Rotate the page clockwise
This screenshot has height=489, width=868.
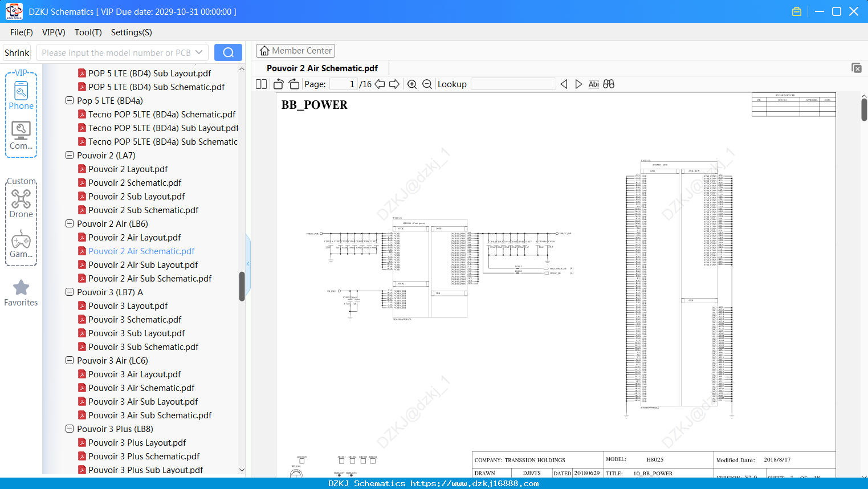click(x=294, y=84)
